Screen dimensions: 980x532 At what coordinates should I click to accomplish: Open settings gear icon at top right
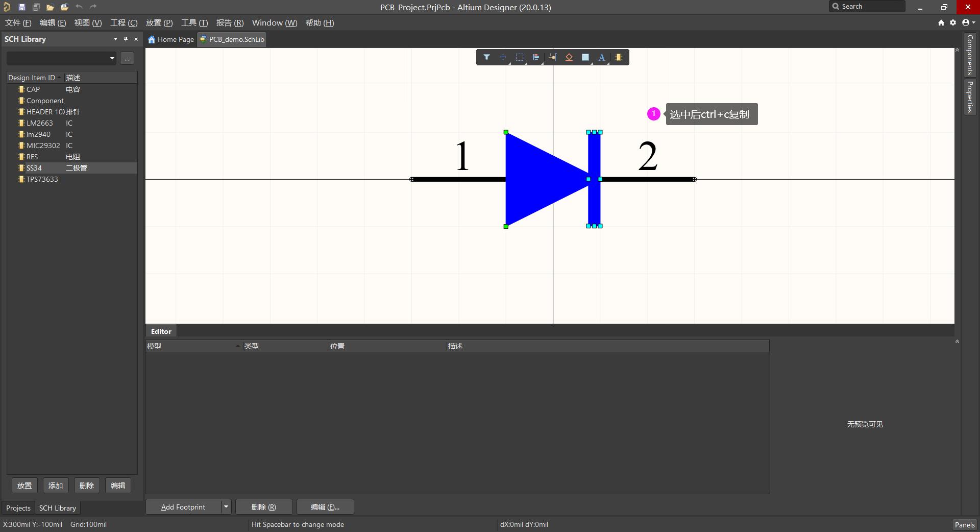pos(953,22)
